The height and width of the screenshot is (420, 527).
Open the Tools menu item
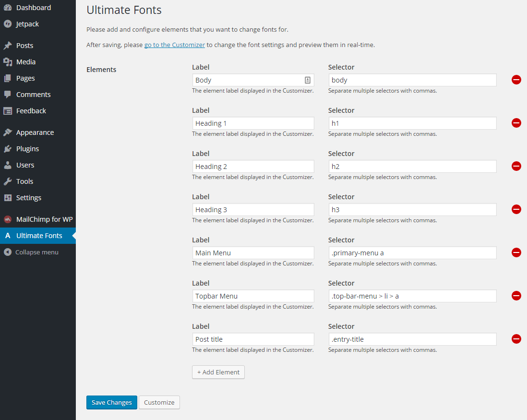pos(24,181)
